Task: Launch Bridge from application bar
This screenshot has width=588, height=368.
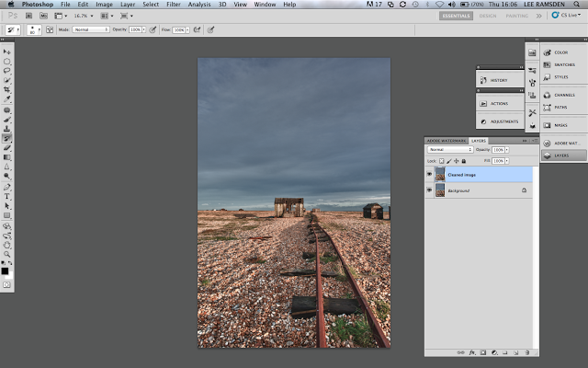Action: 28,16
